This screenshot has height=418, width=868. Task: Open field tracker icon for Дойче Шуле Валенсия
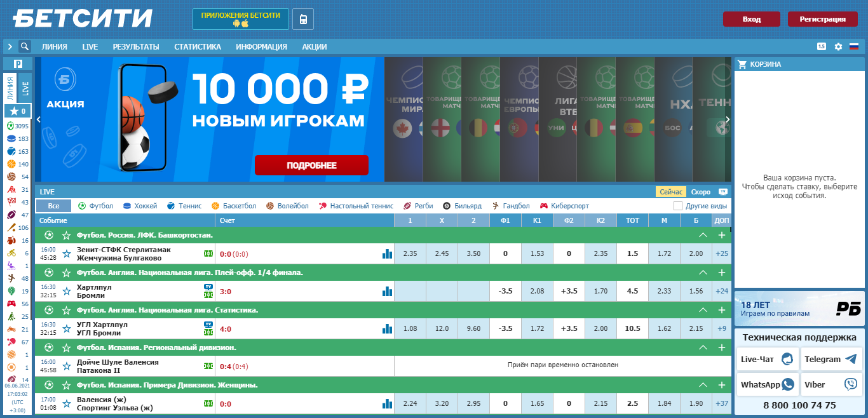[x=208, y=366]
